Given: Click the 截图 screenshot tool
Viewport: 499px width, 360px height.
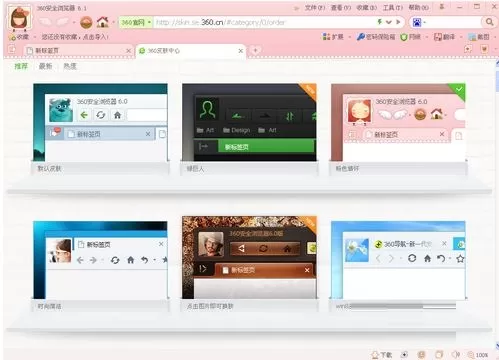Looking at the screenshot, I should (x=479, y=37).
